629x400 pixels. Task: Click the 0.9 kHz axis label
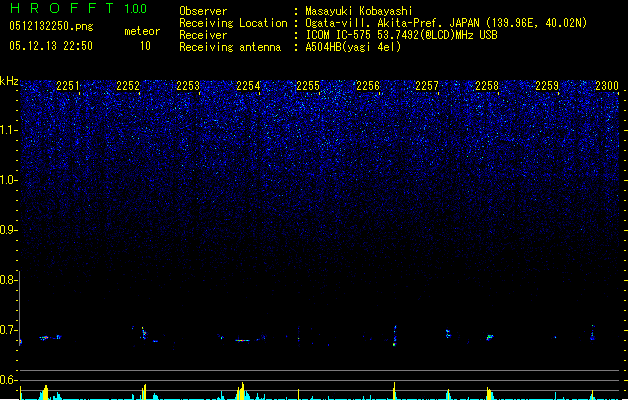[x=8, y=230]
